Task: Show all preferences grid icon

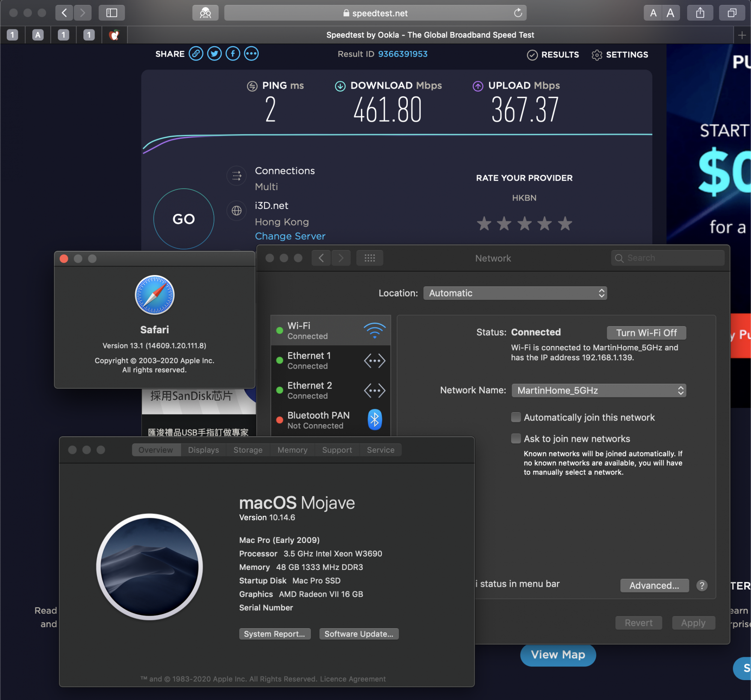Action: pyautogui.click(x=369, y=258)
